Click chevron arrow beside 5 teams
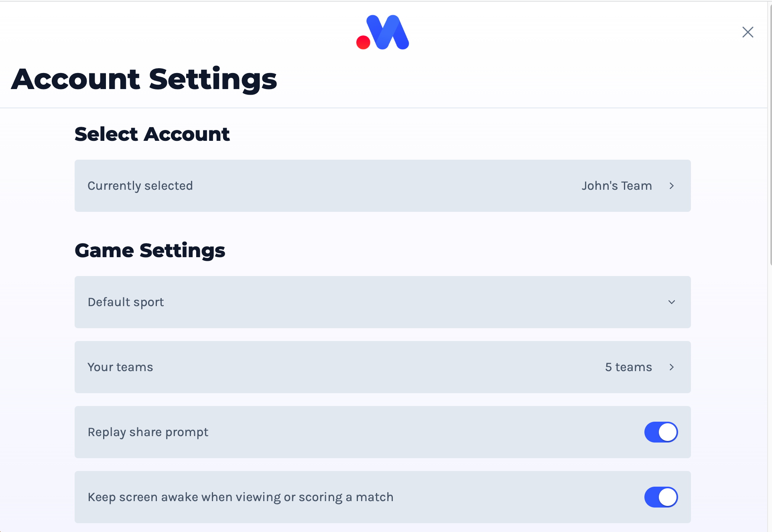Image resolution: width=772 pixels, height=532 pixels. click(x=672, y=367)
